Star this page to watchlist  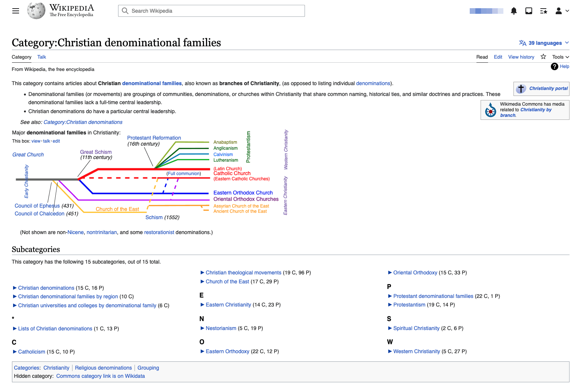click(x=543, y=57)
